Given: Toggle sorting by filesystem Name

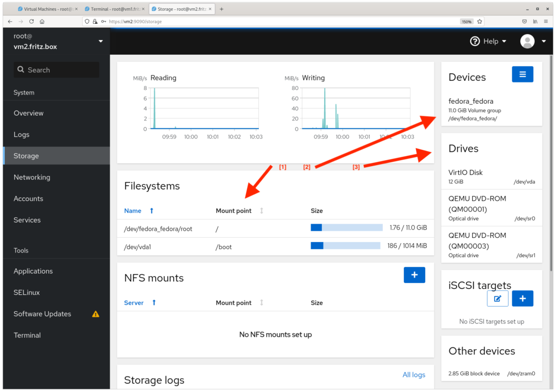Looking at the screenshot, I should pos(134,211).
